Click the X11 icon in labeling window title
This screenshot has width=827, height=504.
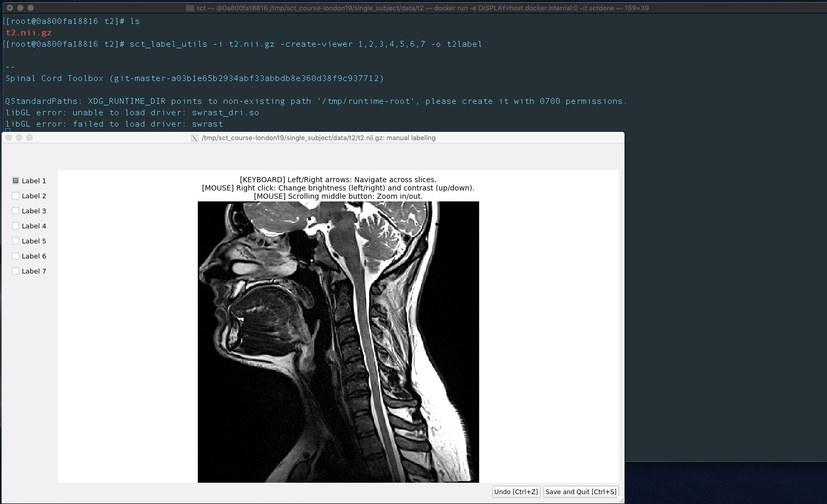coord(195,138)
